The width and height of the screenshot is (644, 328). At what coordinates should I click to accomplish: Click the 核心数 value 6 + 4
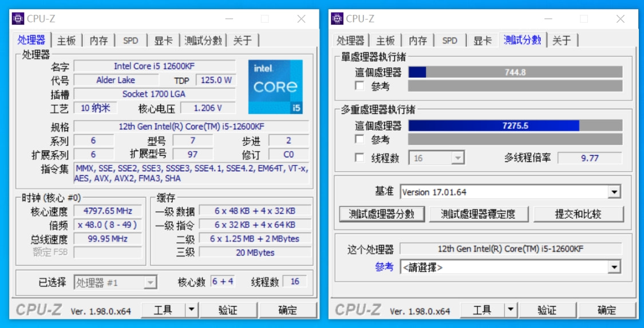coord(222,282)
